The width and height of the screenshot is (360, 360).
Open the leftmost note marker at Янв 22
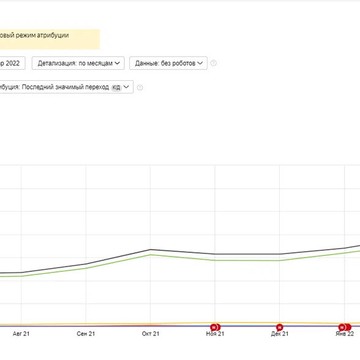pos(342,327)
